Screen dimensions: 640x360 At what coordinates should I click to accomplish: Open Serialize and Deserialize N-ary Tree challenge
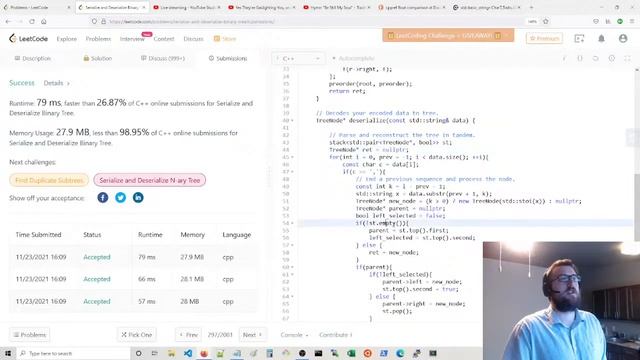149,180
